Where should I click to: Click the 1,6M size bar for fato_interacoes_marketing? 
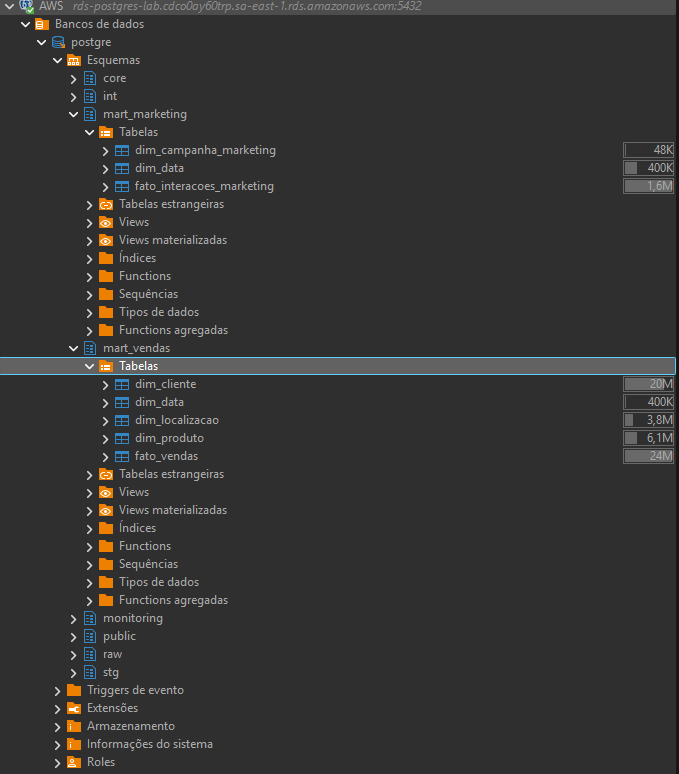tap(649, 186)
